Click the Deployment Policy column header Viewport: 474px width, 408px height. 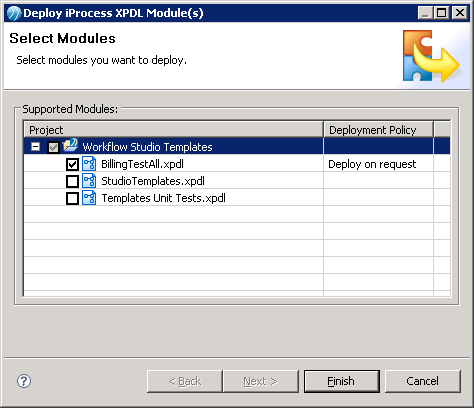[378, 130]
